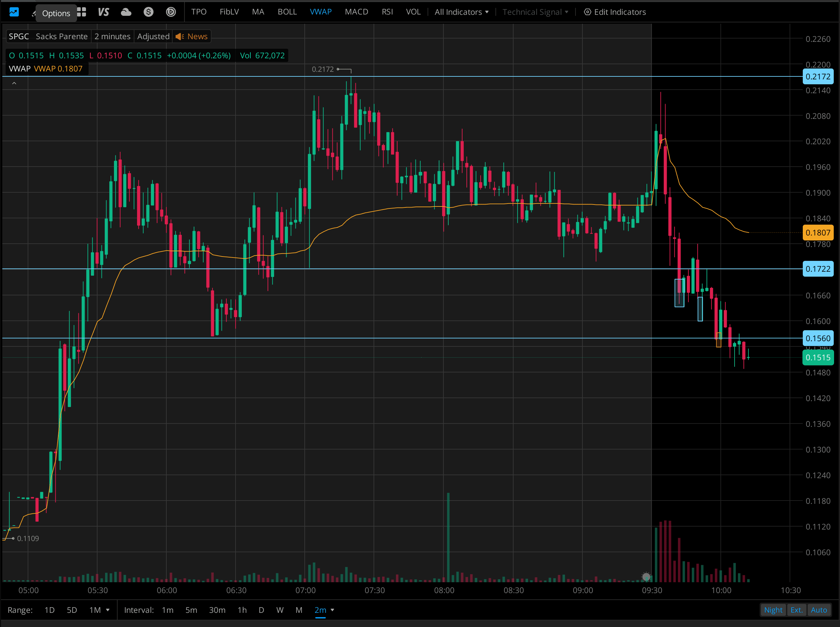Collapse the indicator legend with the caret
Image resolution: width=840 pixels, height=627 pixels.
click(14, 83)
